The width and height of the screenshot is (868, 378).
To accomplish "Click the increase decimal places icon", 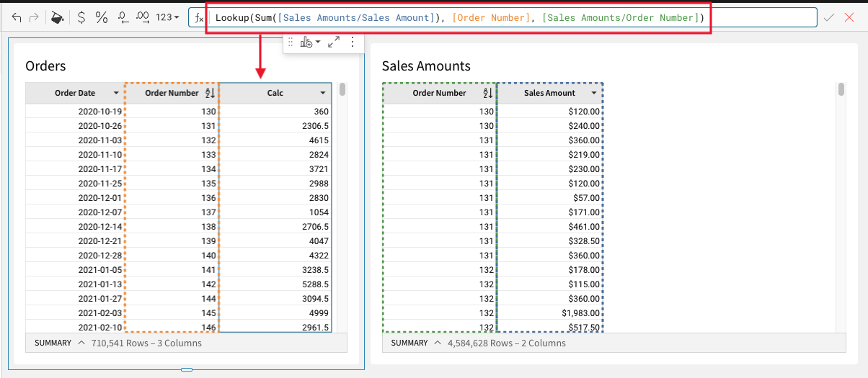I will (x=143, y=17).
